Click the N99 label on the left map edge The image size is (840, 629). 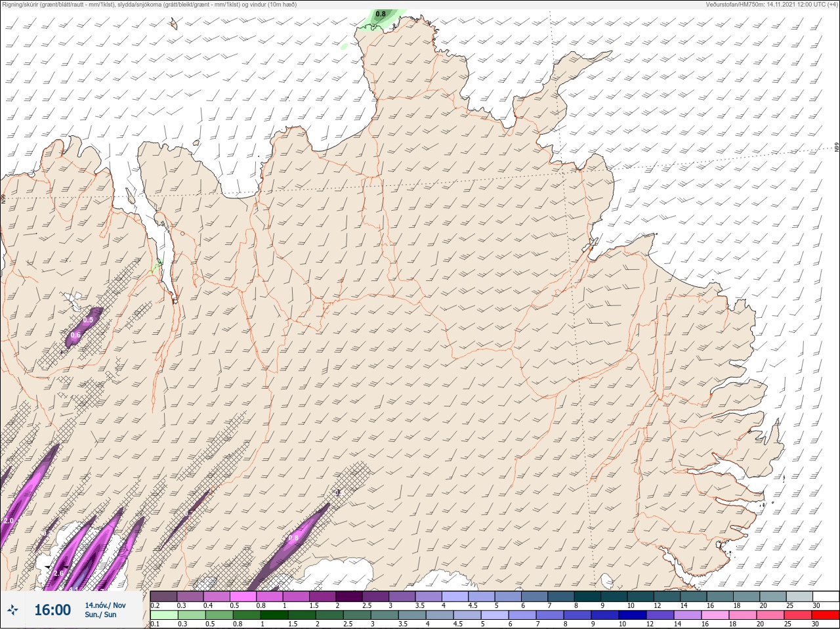click(x=3, y=198)
